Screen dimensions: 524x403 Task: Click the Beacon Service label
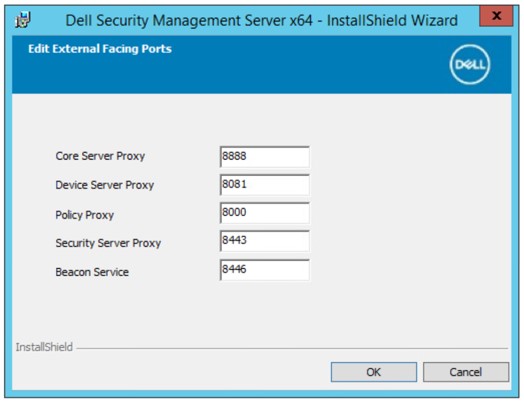coord(92,272)
